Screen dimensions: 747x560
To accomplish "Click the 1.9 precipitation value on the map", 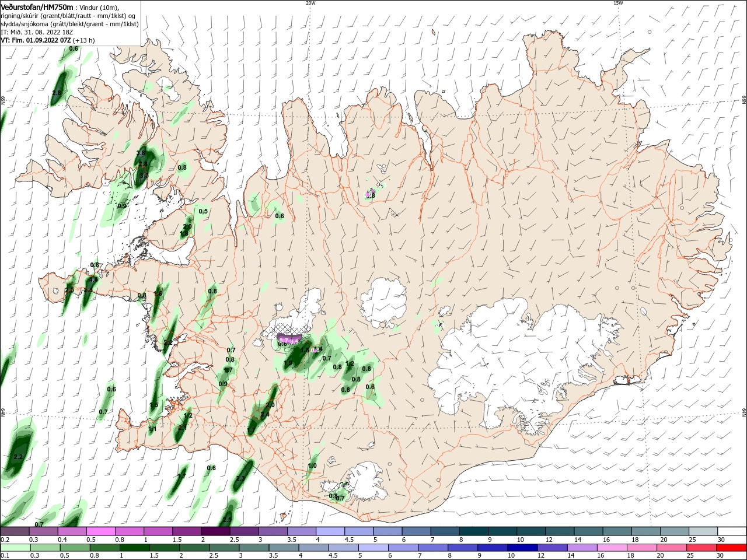I will [288, 363].
